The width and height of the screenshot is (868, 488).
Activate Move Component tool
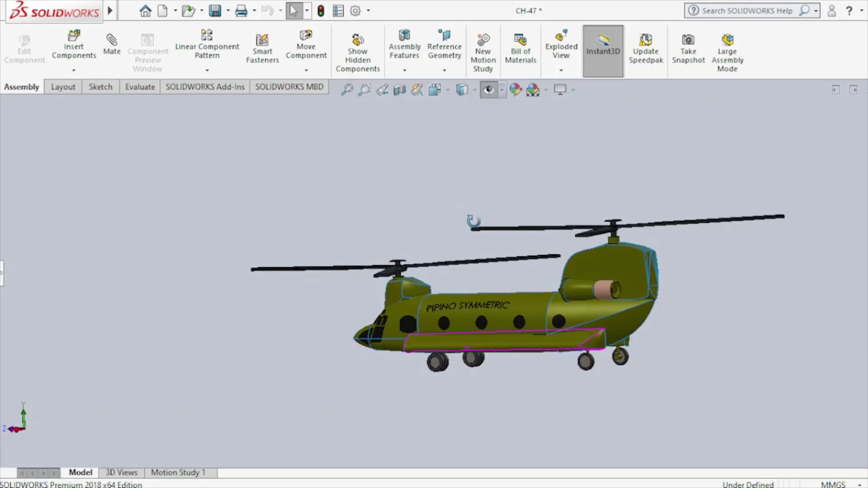coord(306,45)
